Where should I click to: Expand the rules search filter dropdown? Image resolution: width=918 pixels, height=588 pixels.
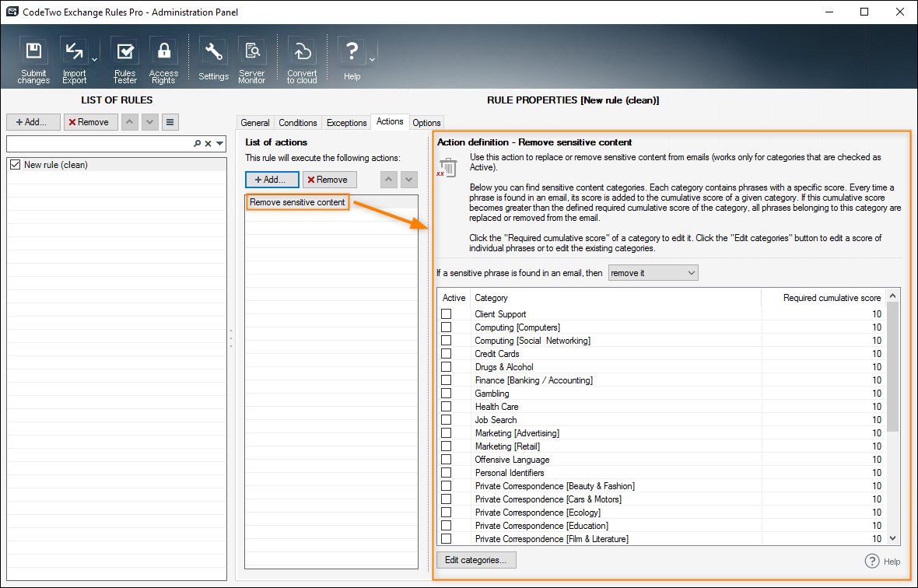[x=219, y=143]
